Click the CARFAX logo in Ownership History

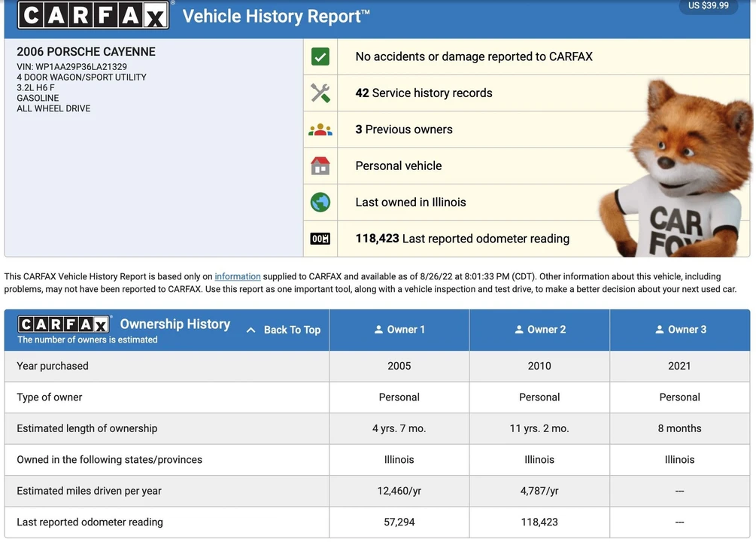pyautogui.click(x=63, y=324)
